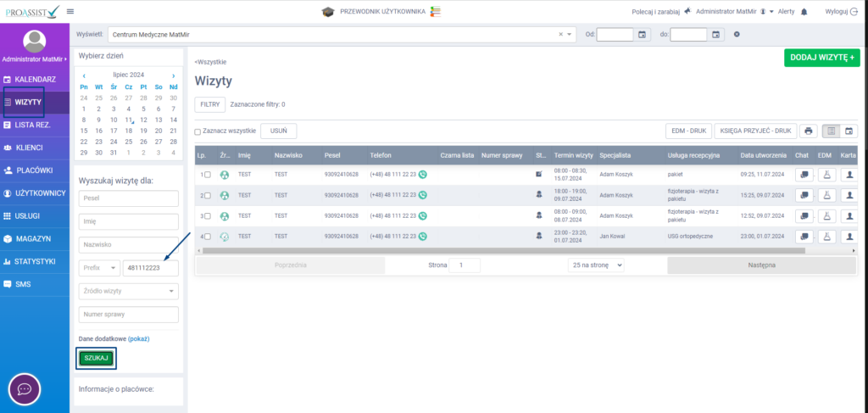Go to KLIENCI in the sidebar menu
The height and width of the screenshot is (413, 868).
[35, 148]
